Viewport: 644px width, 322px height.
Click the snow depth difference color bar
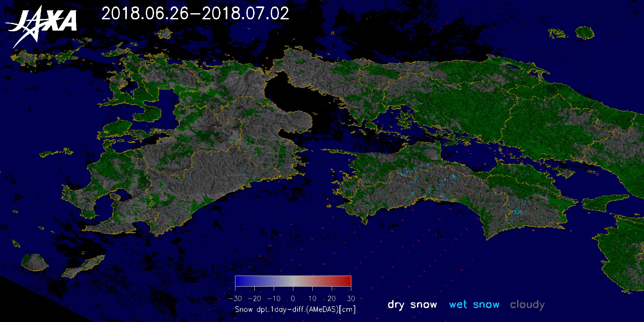point(293,281)
